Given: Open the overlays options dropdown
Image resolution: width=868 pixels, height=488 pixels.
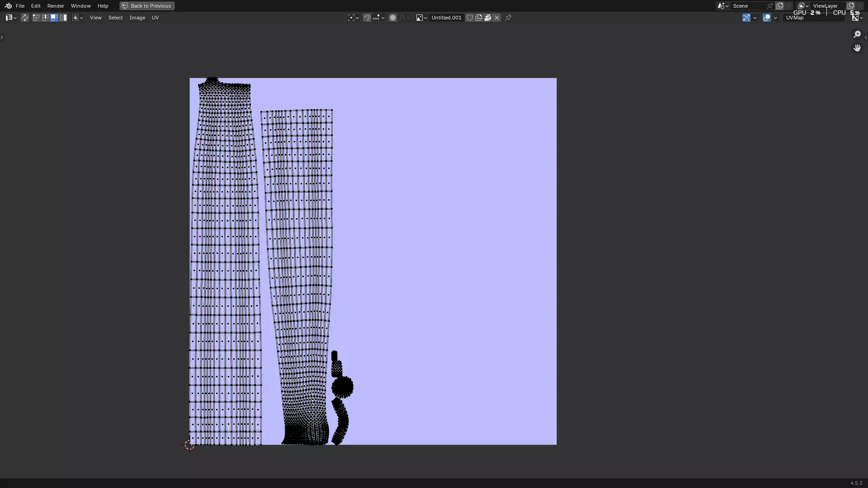Looking at the screenshot, I should pyautogui.click(x=775, y=18).
